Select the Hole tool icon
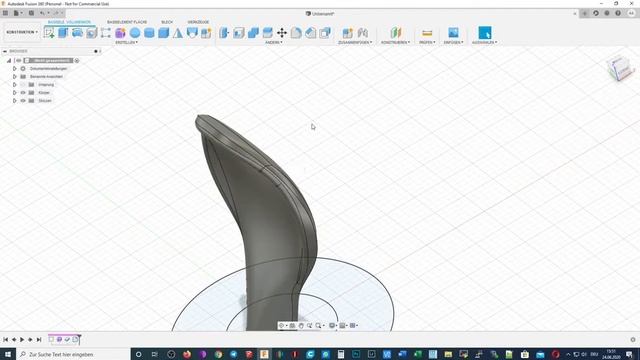 point(91,33)
